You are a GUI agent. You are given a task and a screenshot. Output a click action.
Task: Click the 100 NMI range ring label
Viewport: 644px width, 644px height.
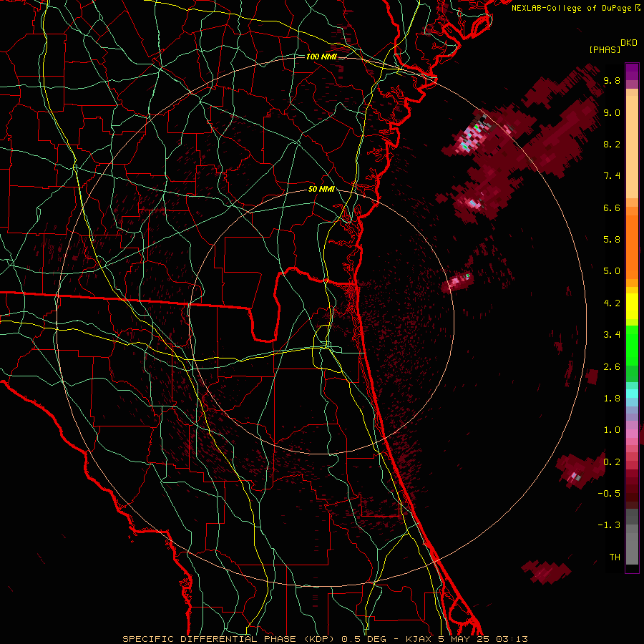pyautogui.click(x=321, y=57)
